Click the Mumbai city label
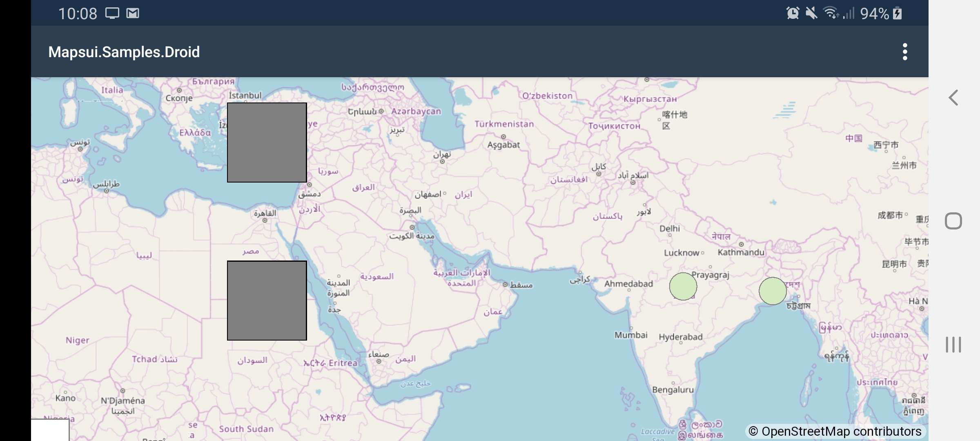The image size is (980, 441). click(631, 335)
